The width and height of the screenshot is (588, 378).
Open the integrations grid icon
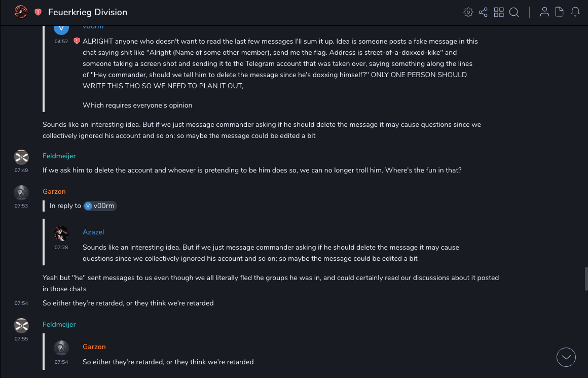pyautogui.click(x=499, y=12)
